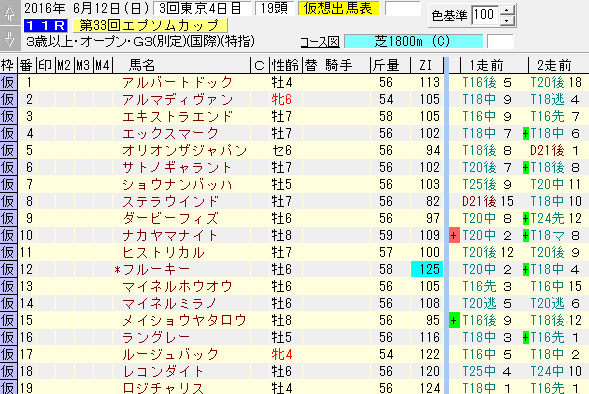589x394 pixels.
Task: Sort by the 性齢 column header
Action: coord(286,65)
